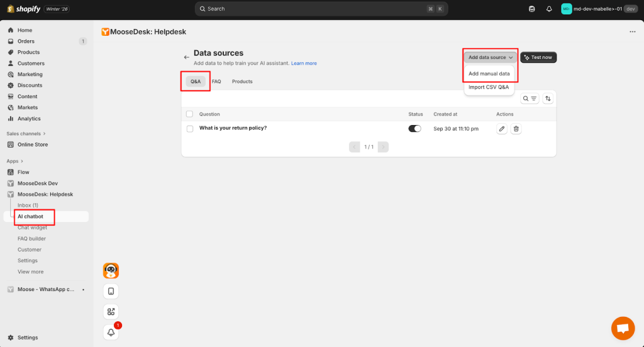This screenshot has width=644, height=347.
Task: Choose Import CSV Q&A menu option
Action: pos(489,87)
